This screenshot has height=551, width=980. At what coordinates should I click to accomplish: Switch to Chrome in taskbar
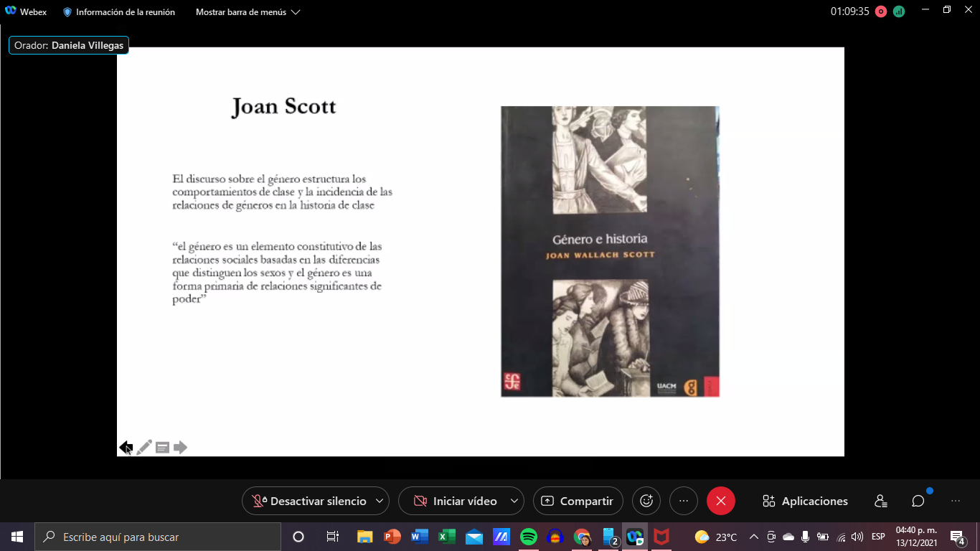(582, 537)
